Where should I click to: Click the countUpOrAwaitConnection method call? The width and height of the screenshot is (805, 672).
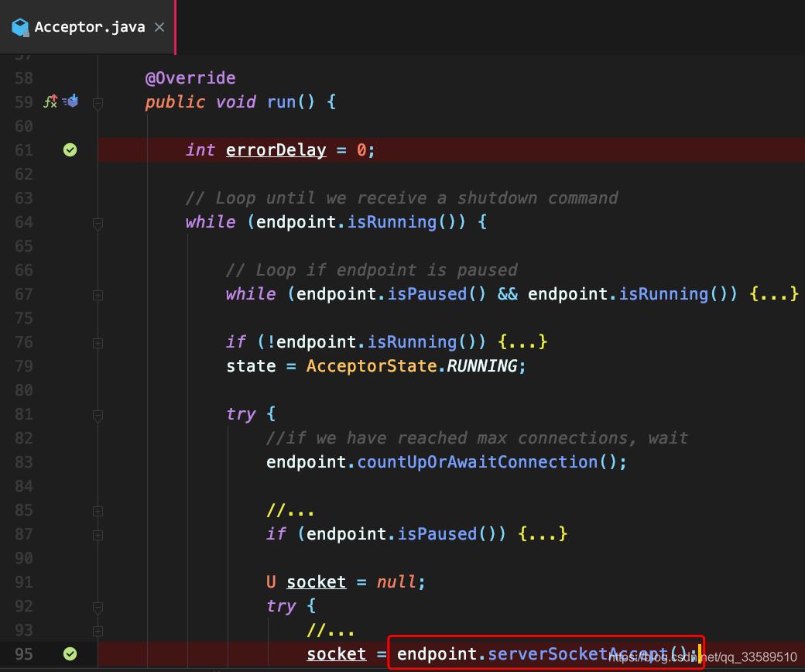pos(477,462)
